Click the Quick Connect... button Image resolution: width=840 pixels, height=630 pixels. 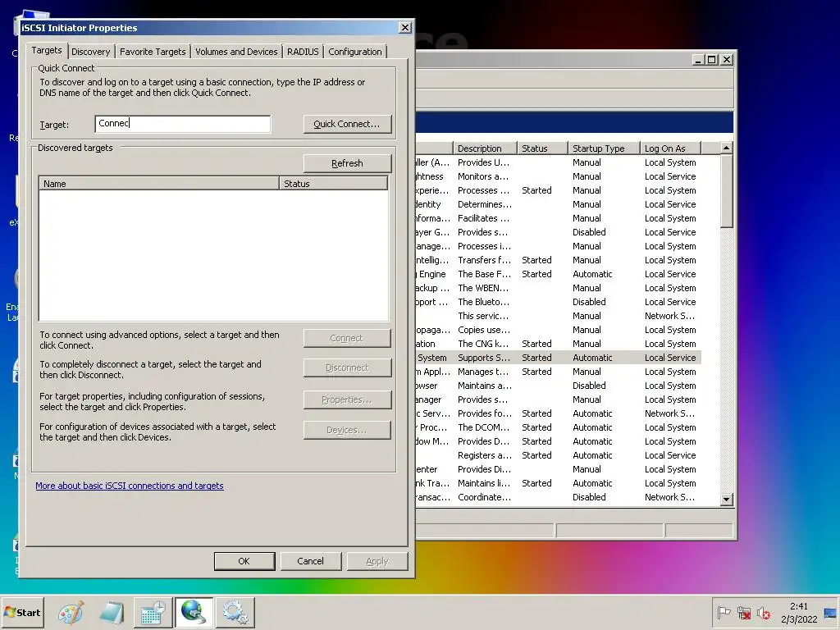click(347, 124)
